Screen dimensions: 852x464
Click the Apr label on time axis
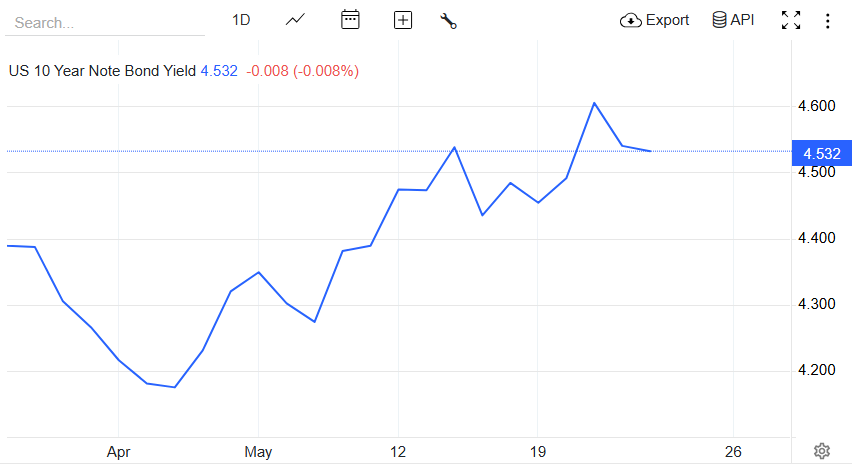tap(118, 452)
